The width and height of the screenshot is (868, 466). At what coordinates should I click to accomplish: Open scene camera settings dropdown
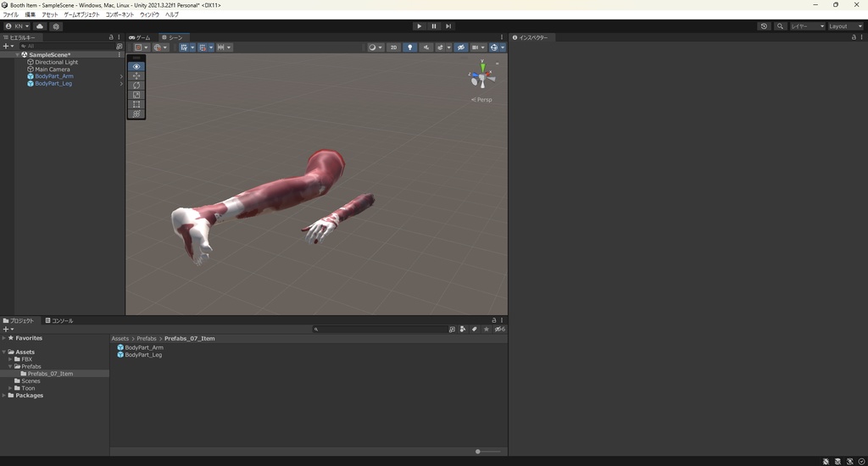coord(478,47)
